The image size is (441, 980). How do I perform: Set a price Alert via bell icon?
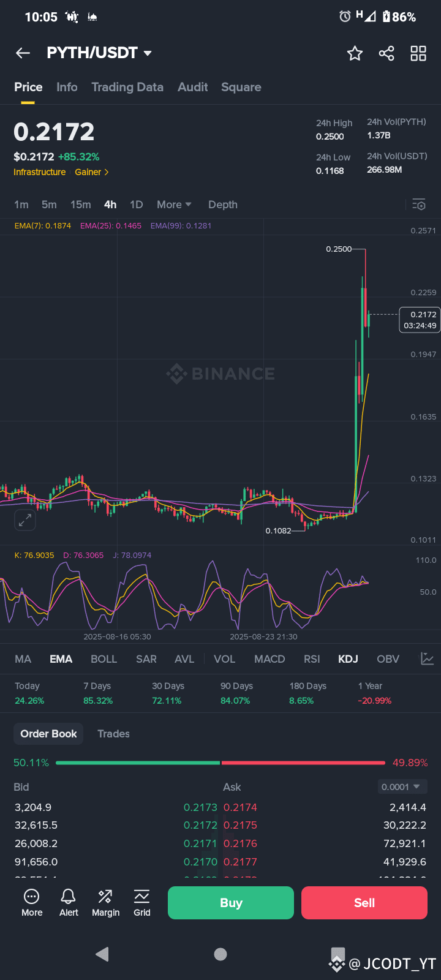pos(69,903)
